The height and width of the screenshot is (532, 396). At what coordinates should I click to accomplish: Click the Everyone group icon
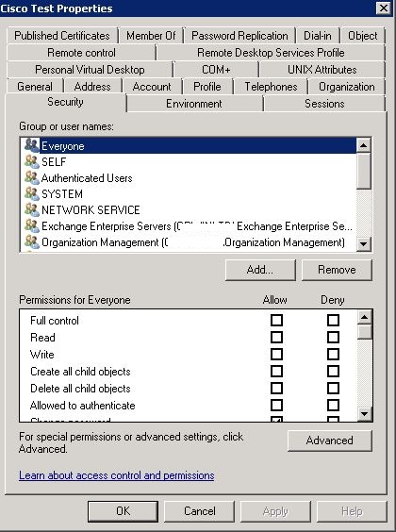coord(32,145)
